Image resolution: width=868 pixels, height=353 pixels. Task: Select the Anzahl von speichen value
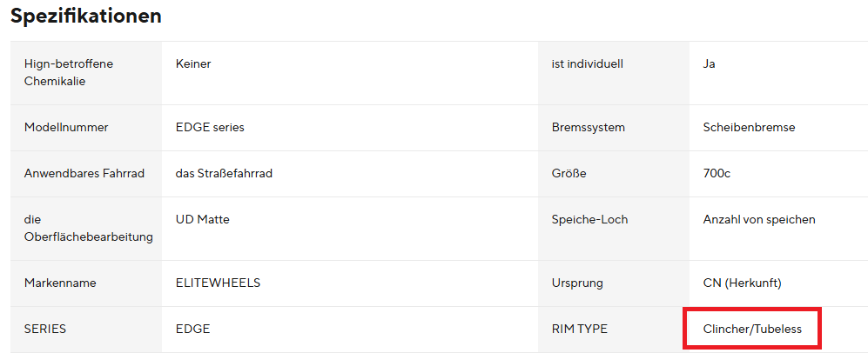point(759,220)
